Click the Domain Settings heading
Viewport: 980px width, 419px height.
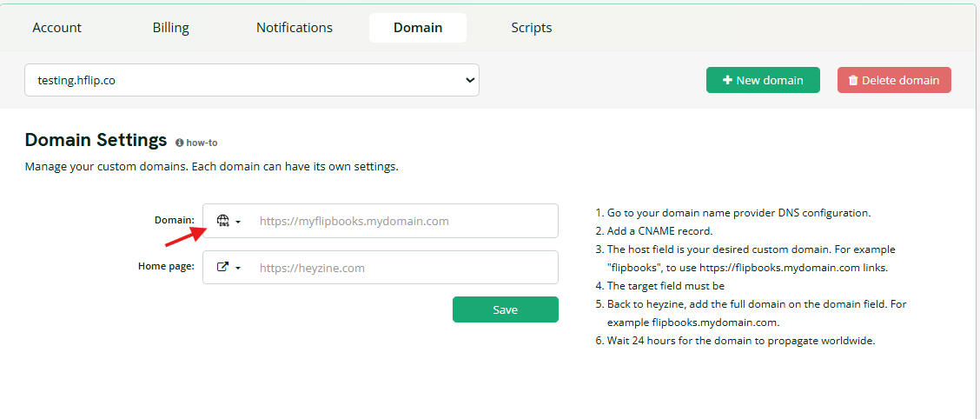(96, 139)
